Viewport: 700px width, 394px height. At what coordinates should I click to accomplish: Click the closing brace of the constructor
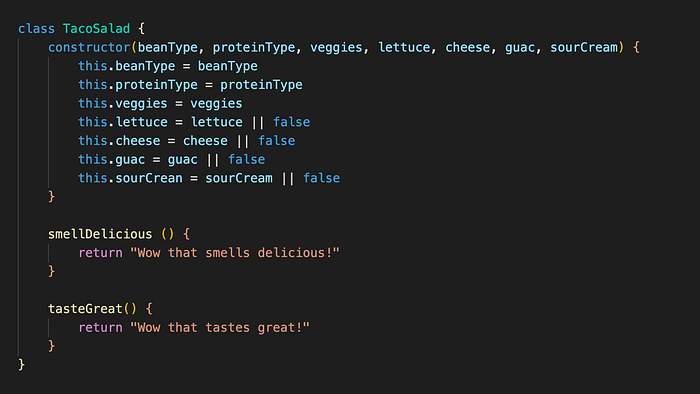(51, 196)
